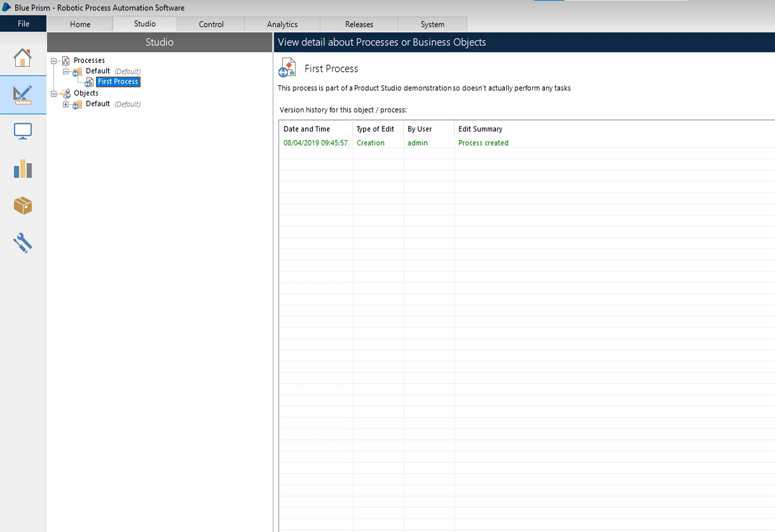Click the Blue Prism logo in title bar
775x532 pixels.
coord(6,8)
